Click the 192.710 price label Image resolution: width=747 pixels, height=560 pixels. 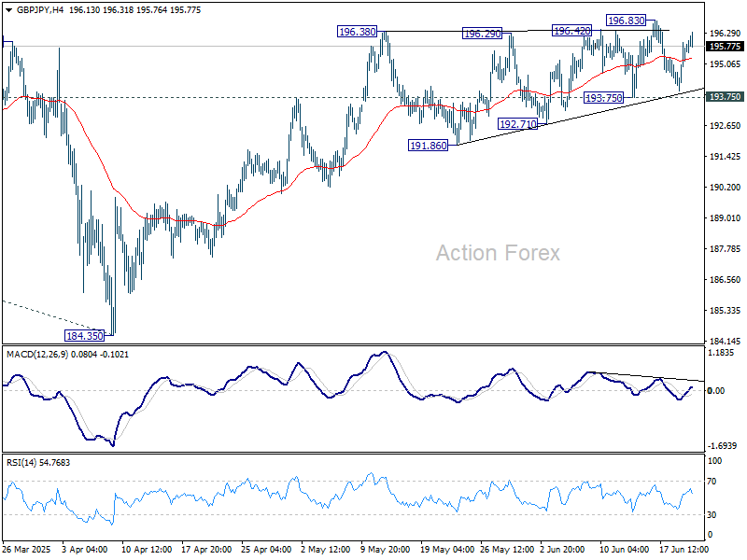[x=518, y=124]
